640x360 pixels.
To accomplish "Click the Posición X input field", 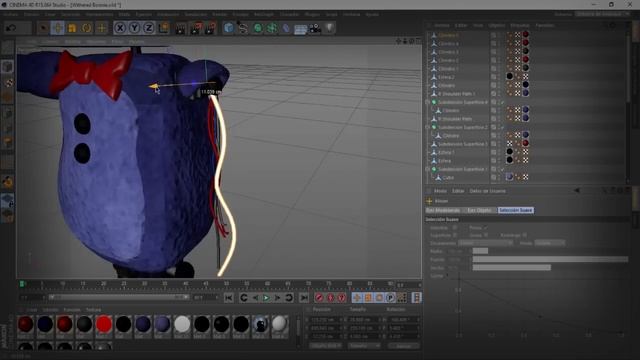I will point(325,320).
